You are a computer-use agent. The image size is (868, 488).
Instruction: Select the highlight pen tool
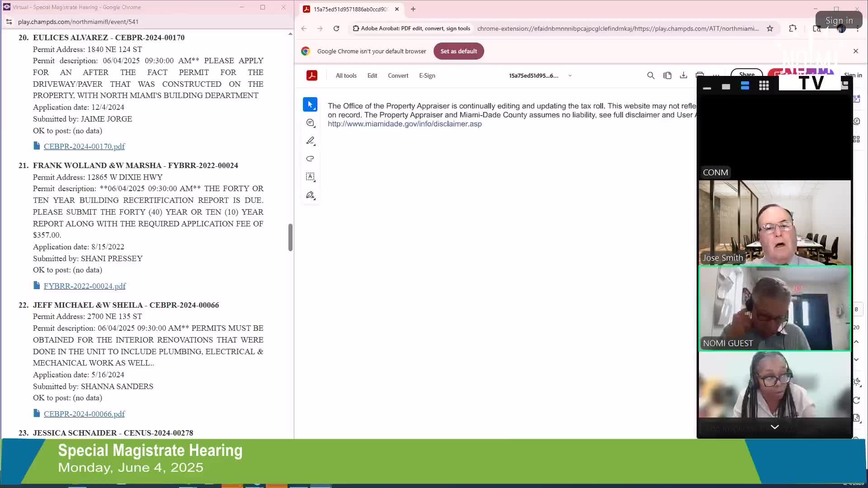[x=310, y=141]
